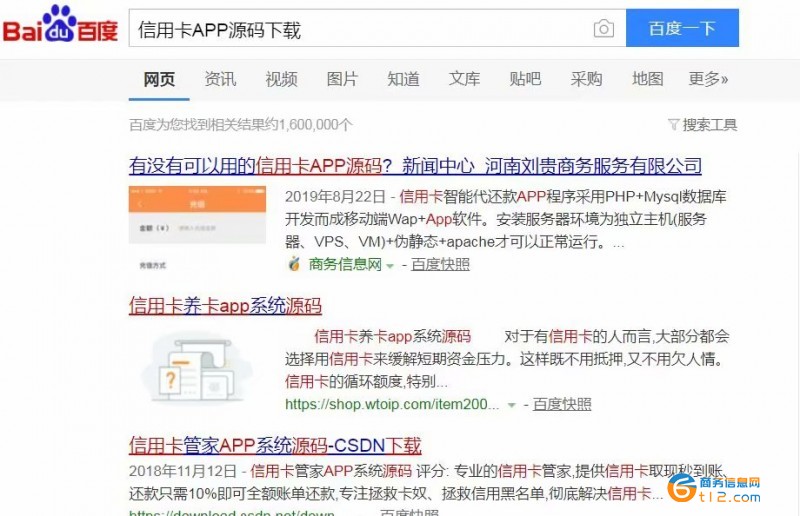Open 百度快照 for shop.wtoip.com result
The width and height of the screenshot is (800, 516).
click(562, 404)
